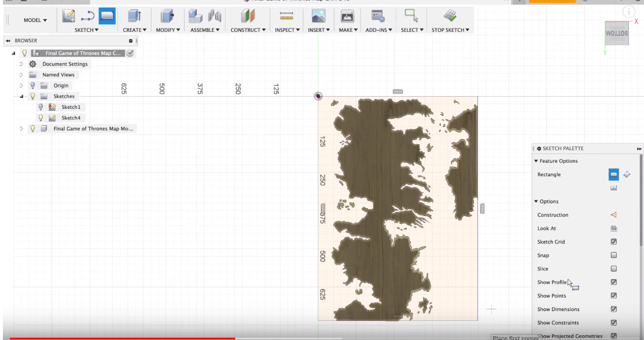
Task: Open the CREATE menu
Action: [135, 30]
